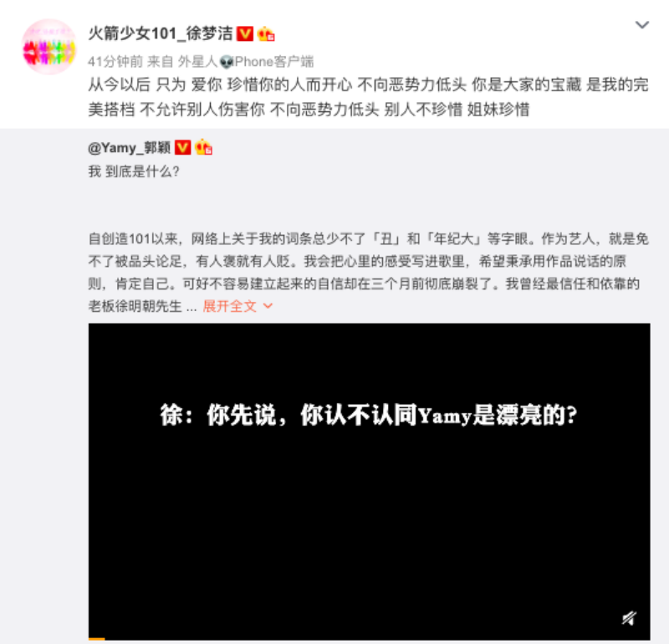This screenshot has width=669, height=644.
Task: Open the 火箭少女101 profile avatar
Action: pyautogui.click(x=49, y=47)
